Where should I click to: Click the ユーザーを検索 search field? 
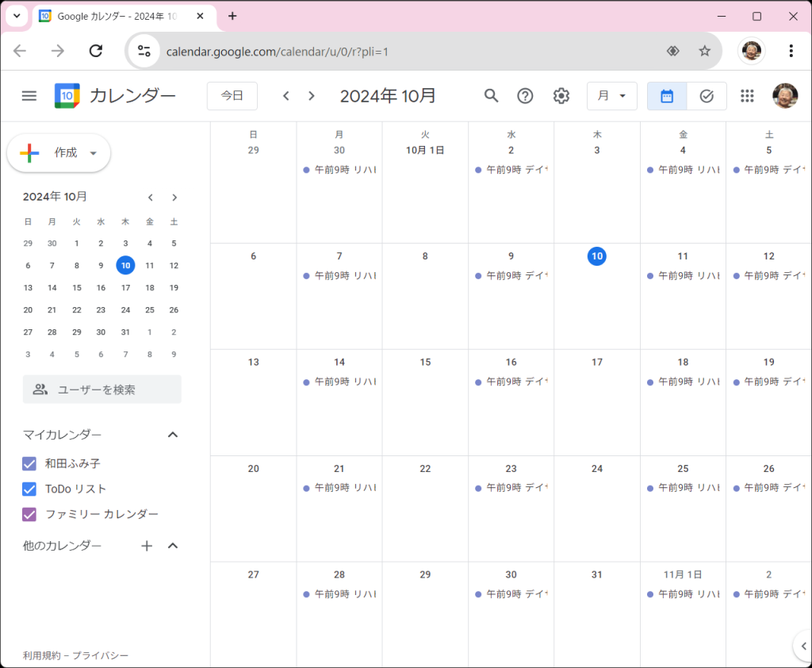102,390
